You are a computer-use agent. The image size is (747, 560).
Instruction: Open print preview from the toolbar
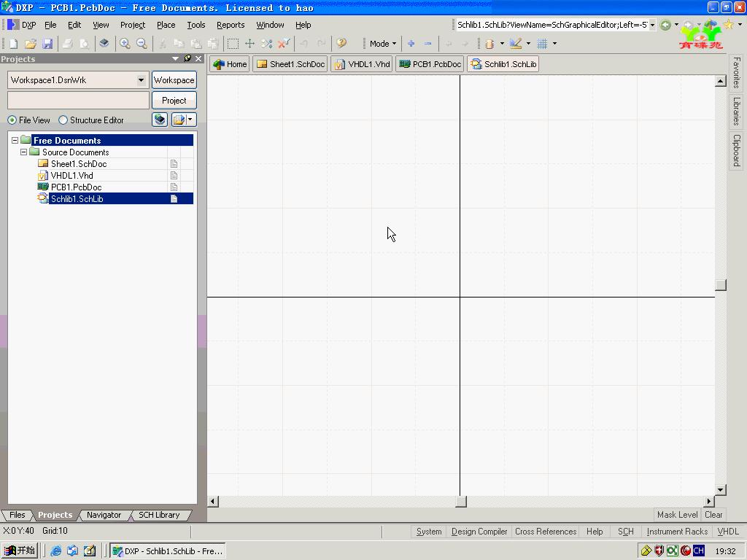(x=85, y=44)
